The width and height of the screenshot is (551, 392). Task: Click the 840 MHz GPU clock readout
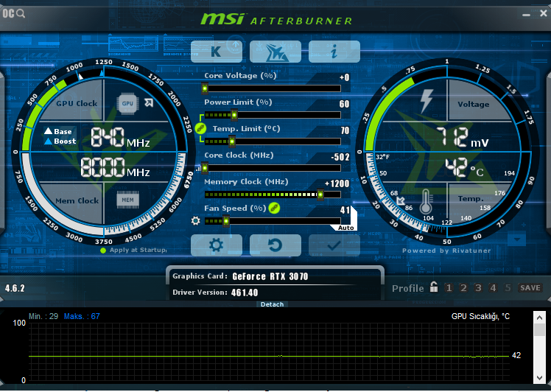[120, 137]
